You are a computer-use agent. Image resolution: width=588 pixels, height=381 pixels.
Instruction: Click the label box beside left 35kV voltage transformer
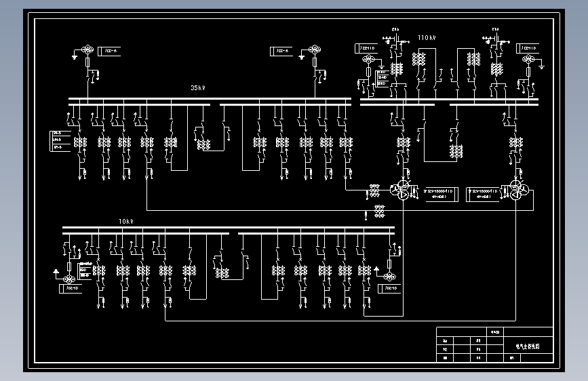[x=109, y=52]
